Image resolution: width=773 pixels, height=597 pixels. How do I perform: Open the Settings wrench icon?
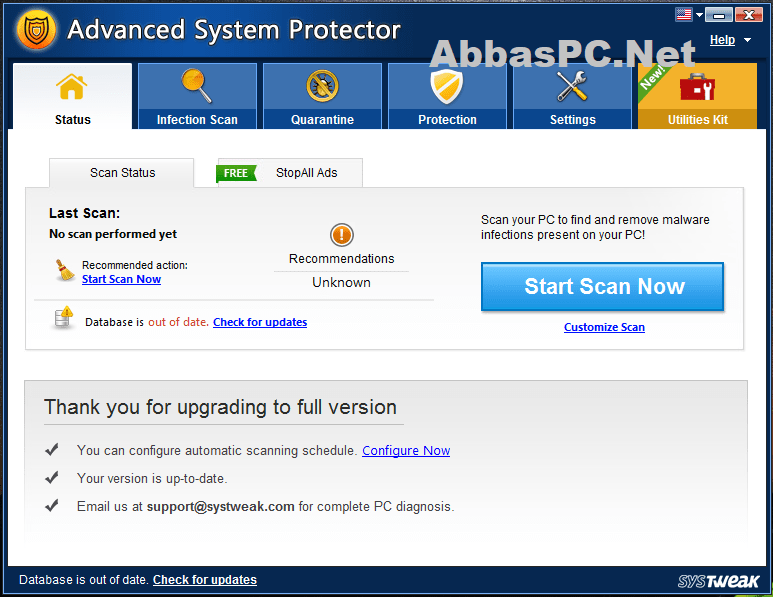pos(572,86)
